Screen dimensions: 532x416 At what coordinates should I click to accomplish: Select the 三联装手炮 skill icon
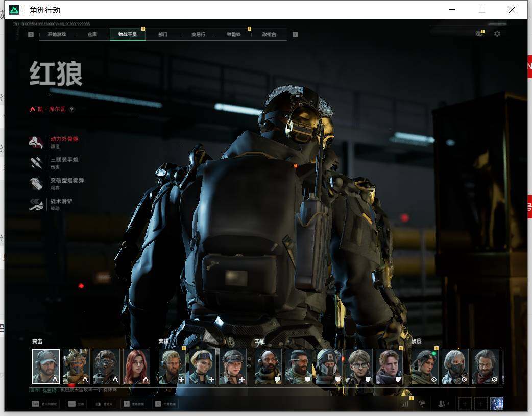[x=36, y=163]
